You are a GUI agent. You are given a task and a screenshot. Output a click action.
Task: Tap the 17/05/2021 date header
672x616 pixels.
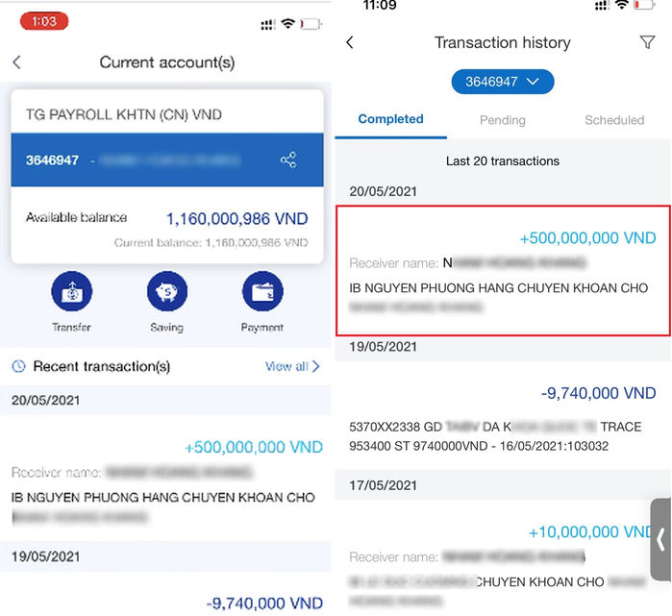383,485
